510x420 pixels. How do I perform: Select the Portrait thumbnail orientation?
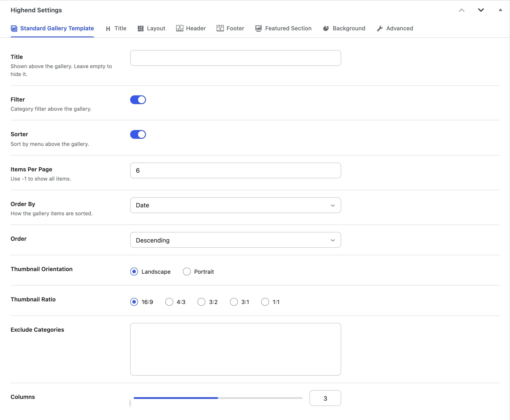click(187, 272)
